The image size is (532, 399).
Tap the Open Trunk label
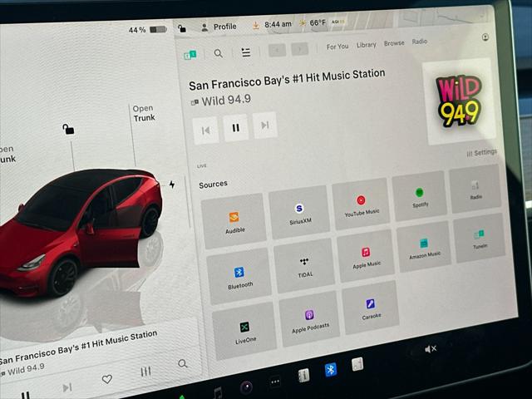coord(144,113)
